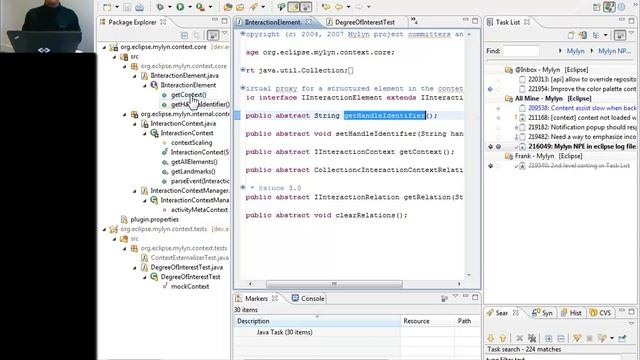Click the Run External Tools icon

click(x=200, y=7)
